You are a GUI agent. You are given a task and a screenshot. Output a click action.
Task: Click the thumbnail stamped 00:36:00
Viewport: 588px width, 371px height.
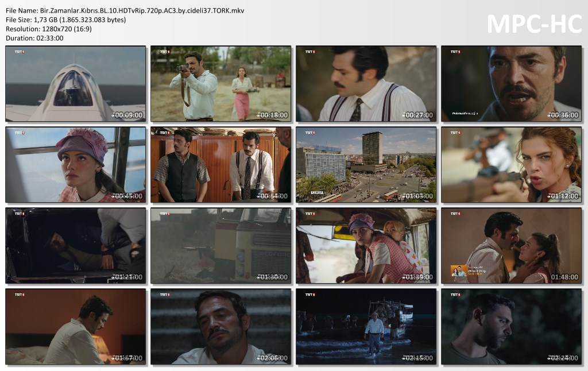511,84
